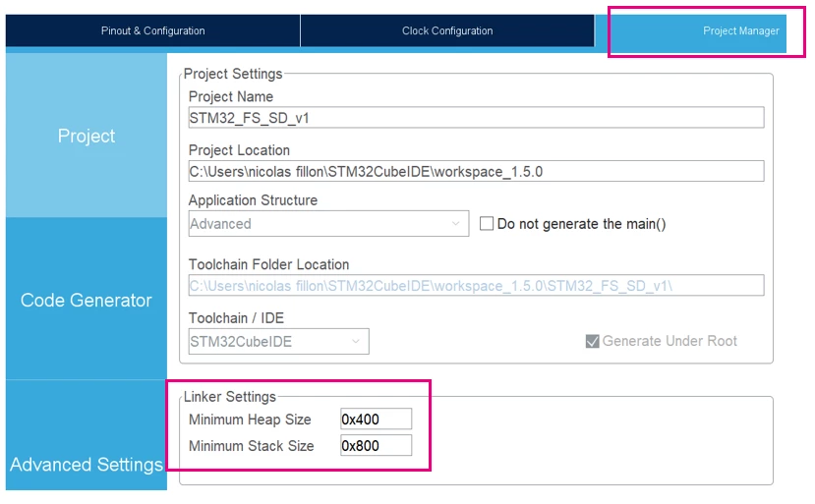
Task: Open the Code Generator side section
Action: pyautogui.click(x=87, y=300)
